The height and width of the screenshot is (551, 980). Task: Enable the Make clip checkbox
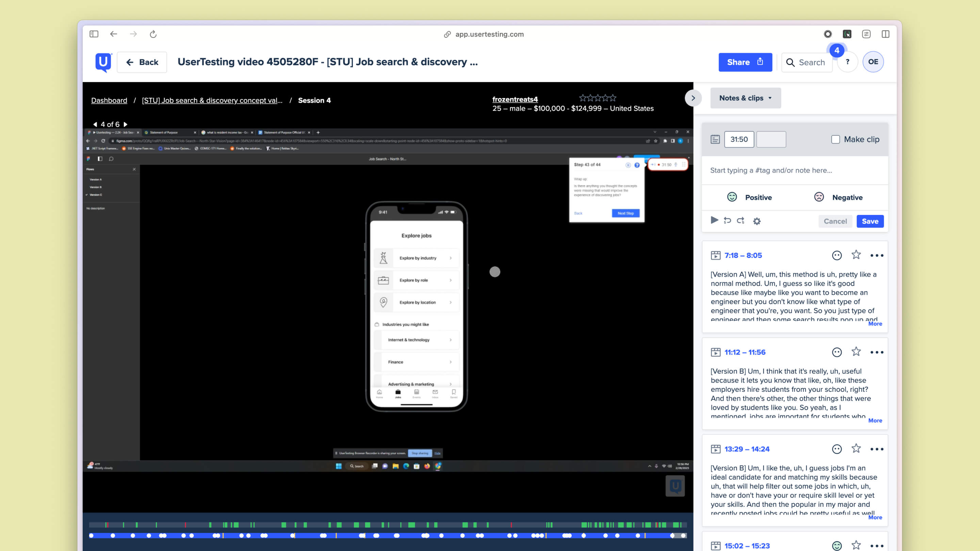835,139
